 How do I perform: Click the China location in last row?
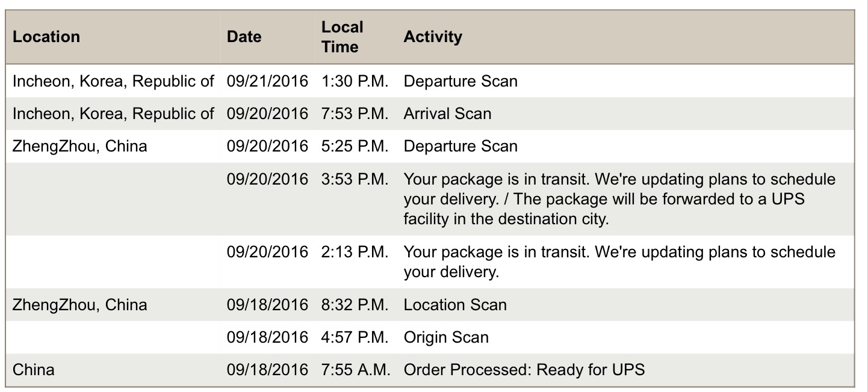click(34, 369)
